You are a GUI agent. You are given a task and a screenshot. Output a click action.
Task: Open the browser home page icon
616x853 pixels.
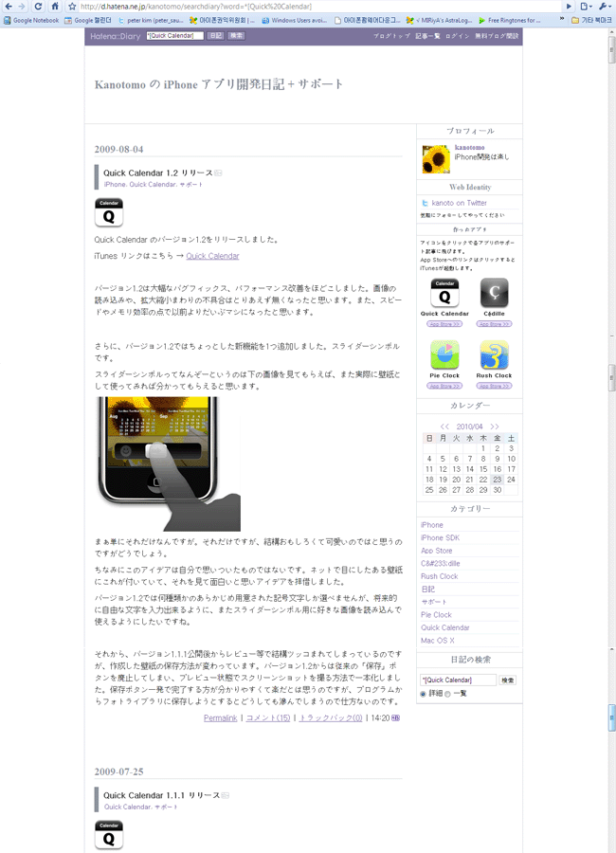55,7
